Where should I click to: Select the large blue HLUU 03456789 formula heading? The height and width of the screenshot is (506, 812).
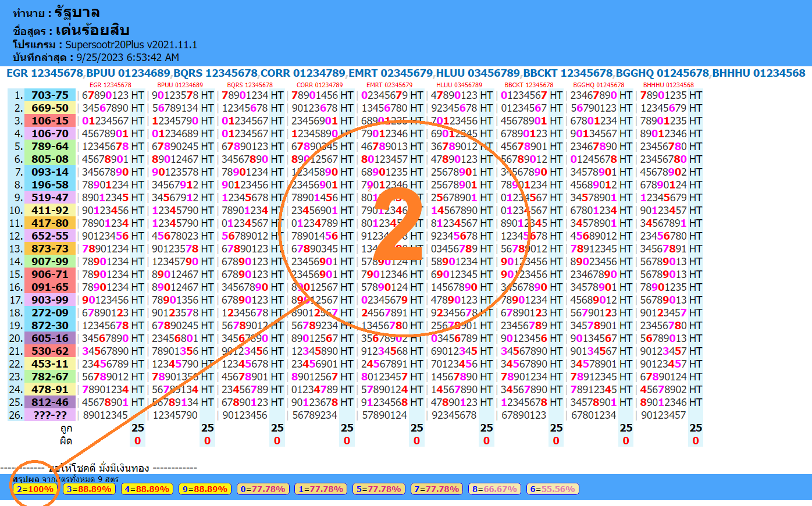tap(478, 73)
